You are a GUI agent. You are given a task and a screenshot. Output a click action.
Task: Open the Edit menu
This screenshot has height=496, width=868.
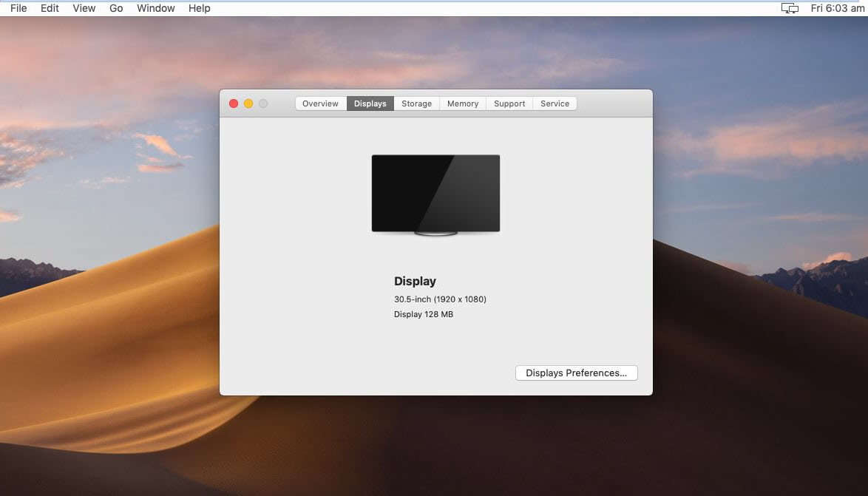coord(50,8)
